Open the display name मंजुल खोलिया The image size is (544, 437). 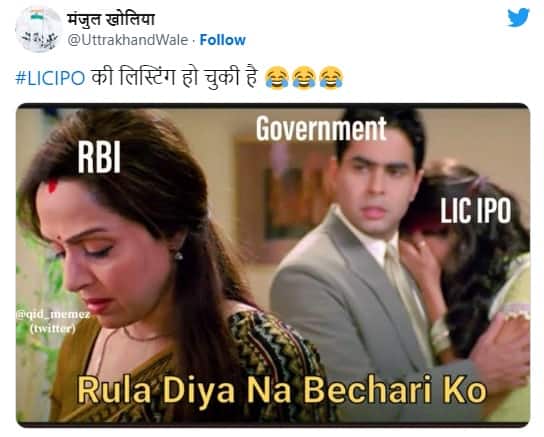coord(111,19)
